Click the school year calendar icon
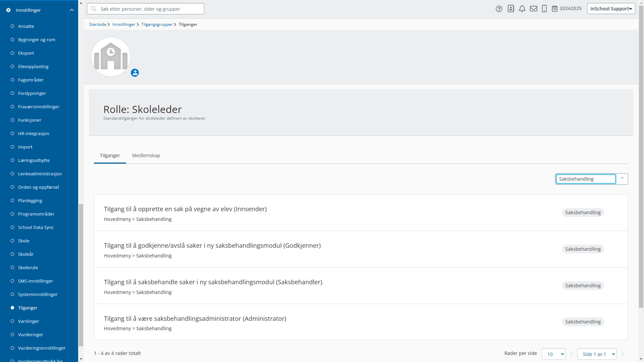The width and height of the screenshot is (644, 362). pos(554,9)
